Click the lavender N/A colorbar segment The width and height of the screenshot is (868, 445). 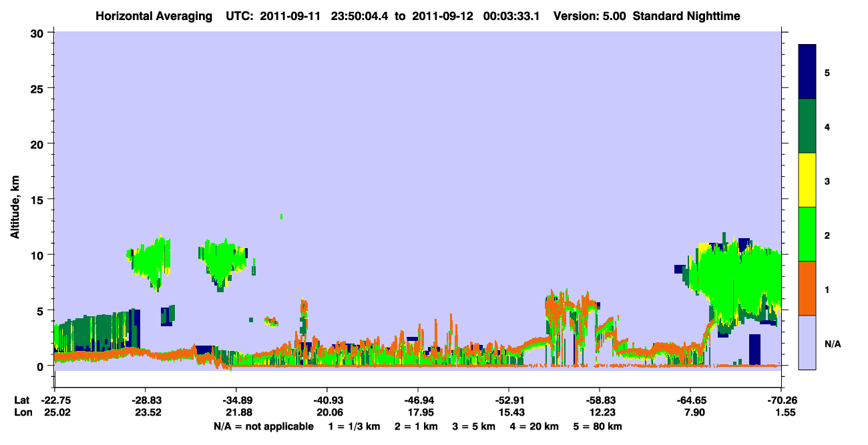click(807, 342)
